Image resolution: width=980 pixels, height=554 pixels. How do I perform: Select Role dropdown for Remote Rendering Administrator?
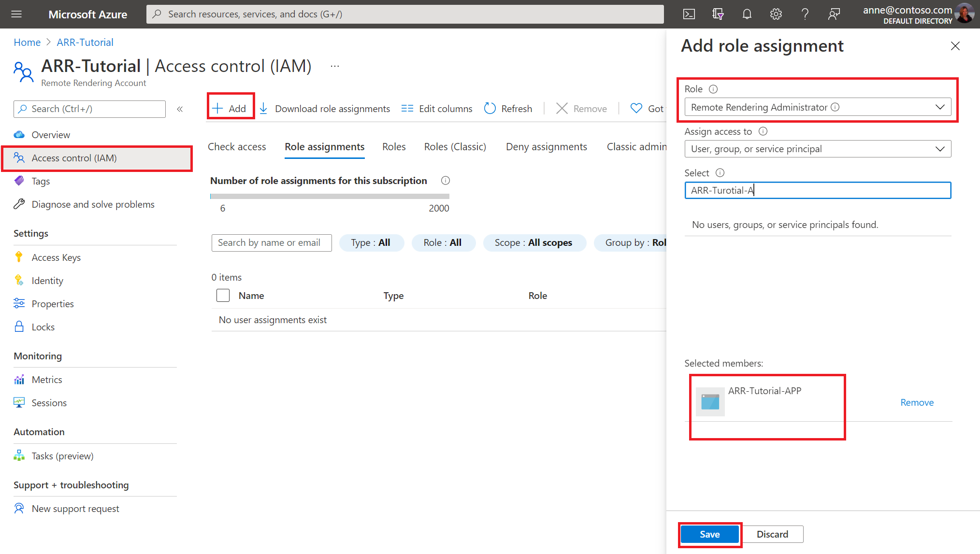coord(818,107)
